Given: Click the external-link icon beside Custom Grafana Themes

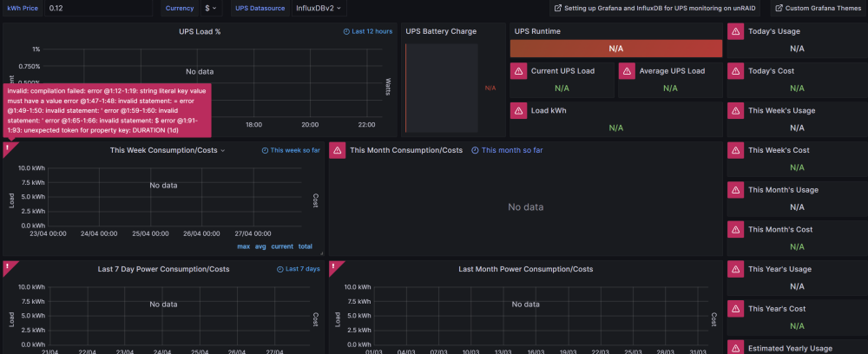Looking at the screenshot, I should 779,9.
